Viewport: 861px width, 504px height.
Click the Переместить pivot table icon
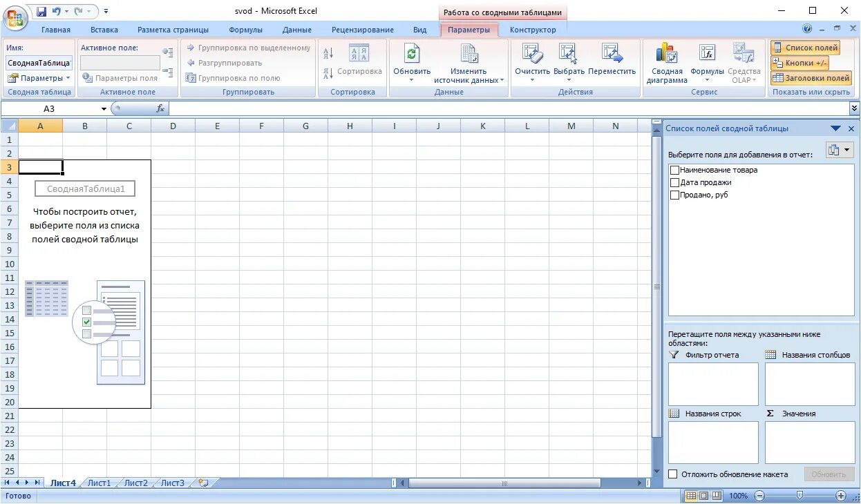(612, 53)
